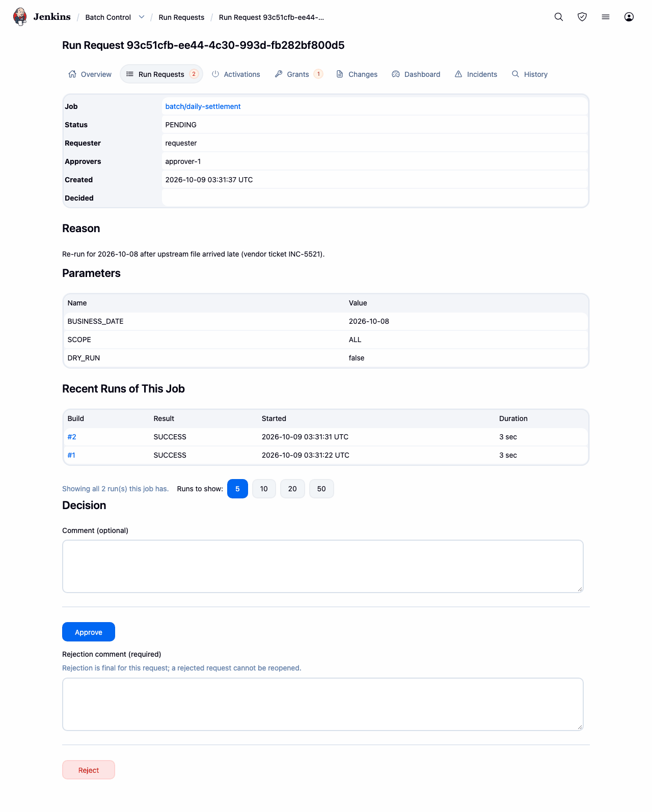Click the Changes document icon
652x812 pixels.
tap(340, 74)
